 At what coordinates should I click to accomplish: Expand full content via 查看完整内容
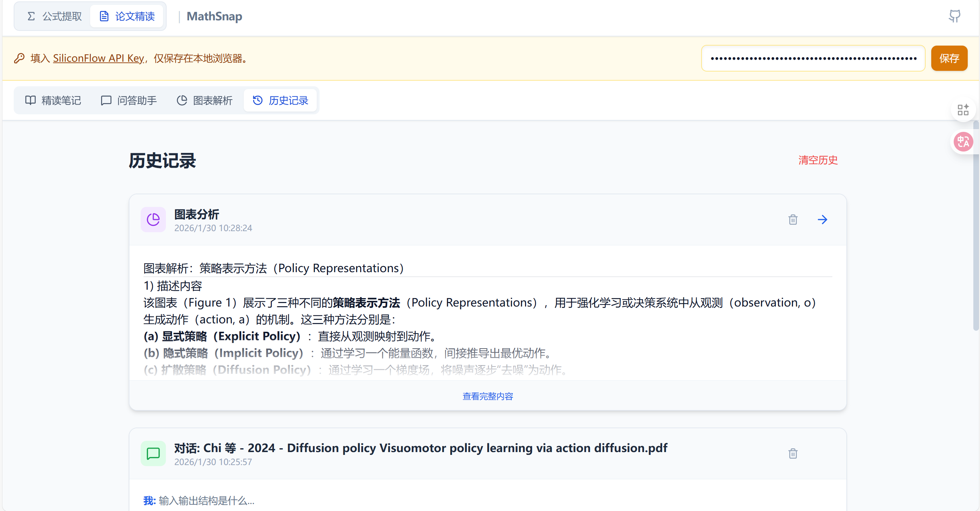[487, 396]
